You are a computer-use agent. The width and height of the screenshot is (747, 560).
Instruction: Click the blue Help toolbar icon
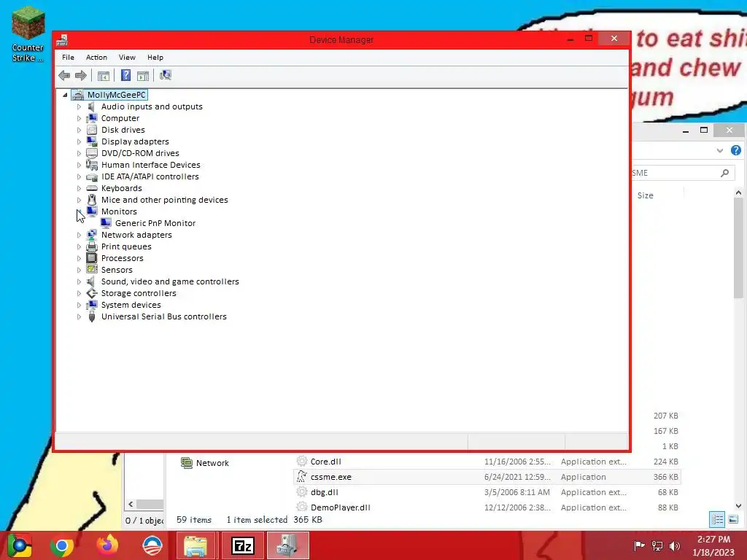[125, 75]
